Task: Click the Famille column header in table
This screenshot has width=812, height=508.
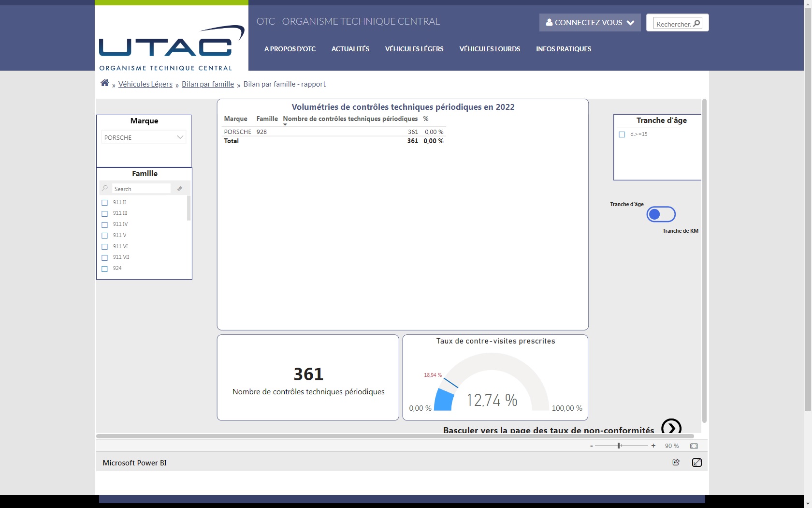Action: (267, 119)
